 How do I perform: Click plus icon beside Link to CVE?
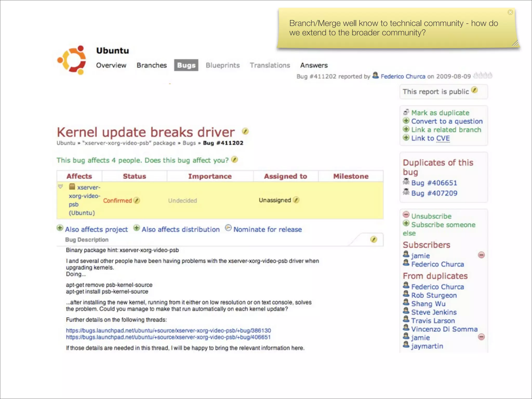pyautogui.click(x=406, y=138)
